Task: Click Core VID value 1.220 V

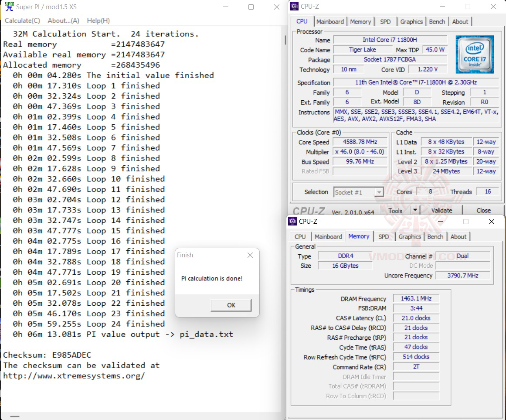Action: [428, 69]
